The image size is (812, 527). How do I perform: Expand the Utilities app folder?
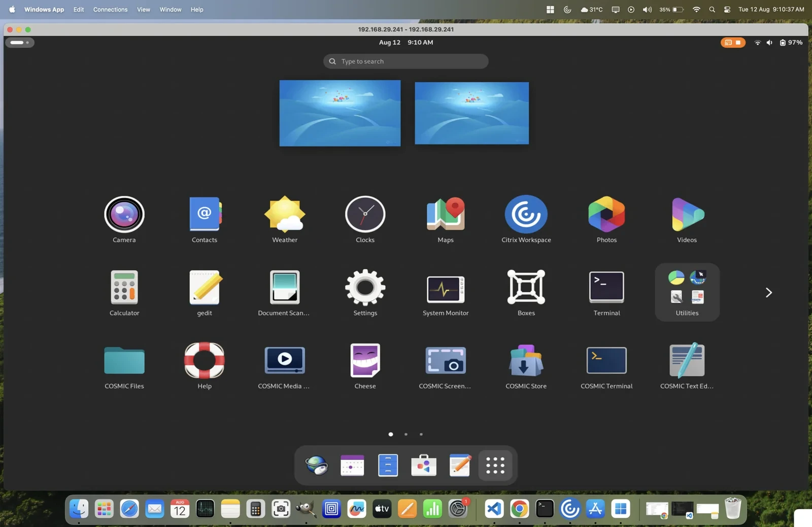coord(687,292)
